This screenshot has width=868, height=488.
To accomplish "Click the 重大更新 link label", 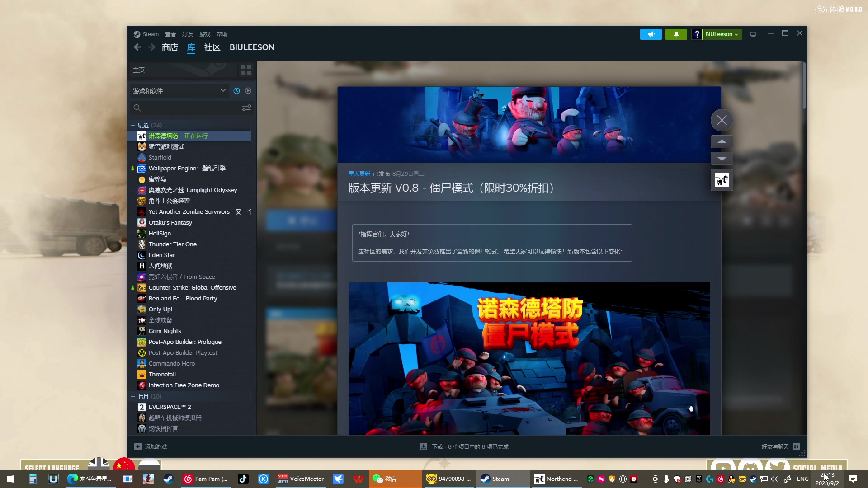I will (359, 174).
